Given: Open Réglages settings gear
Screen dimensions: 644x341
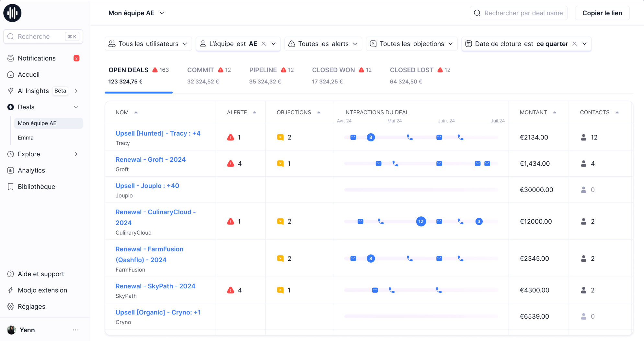Looking at the screenshot, I should pyautogui.click(x=11, y=306).
